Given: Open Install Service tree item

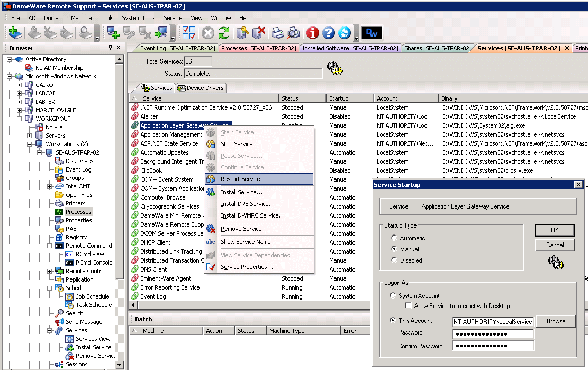Looking at the screenshot, I should tap(93, 347).
